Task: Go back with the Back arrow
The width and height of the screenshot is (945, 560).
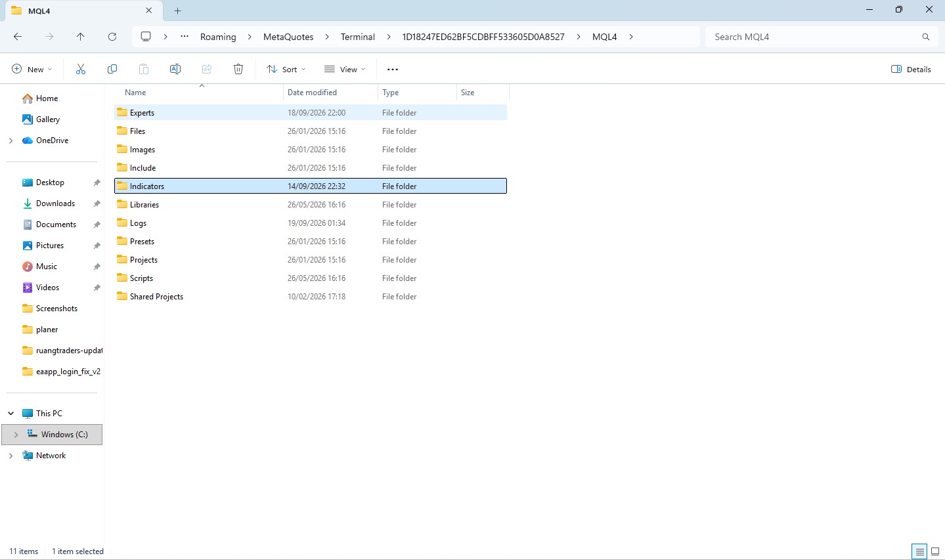Action: coord(18,37)
